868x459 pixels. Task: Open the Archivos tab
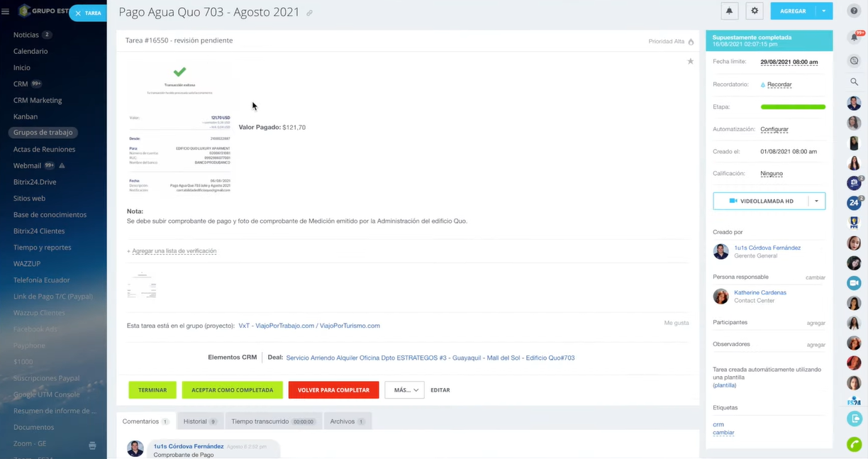(x=347, y=421)
